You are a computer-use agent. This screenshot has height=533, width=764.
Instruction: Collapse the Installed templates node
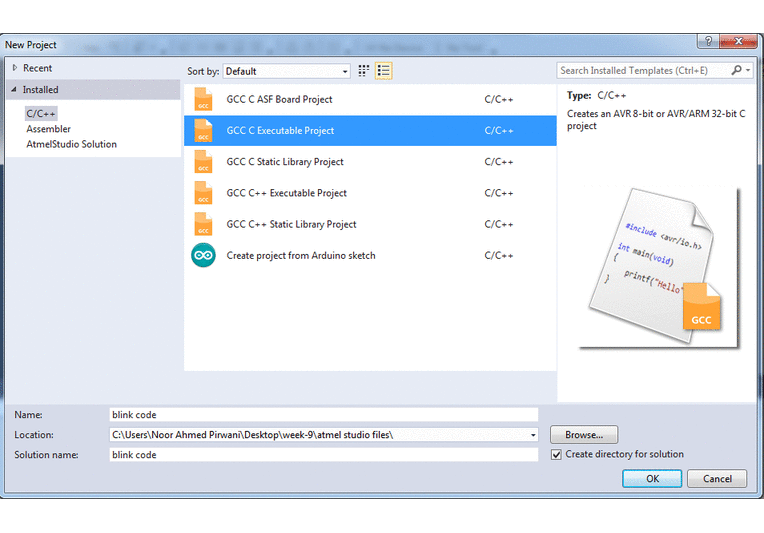tap(14, 90)
